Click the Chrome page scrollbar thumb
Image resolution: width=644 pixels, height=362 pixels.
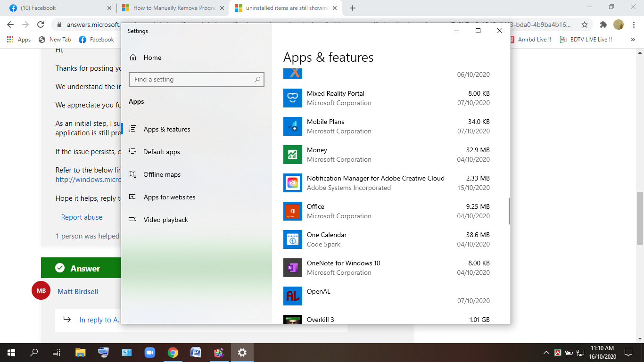point(640,218)
